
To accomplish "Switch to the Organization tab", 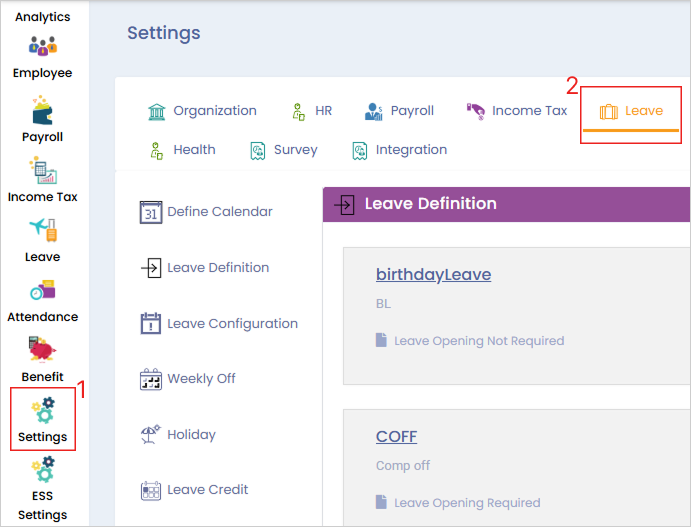I will point(202,111).
